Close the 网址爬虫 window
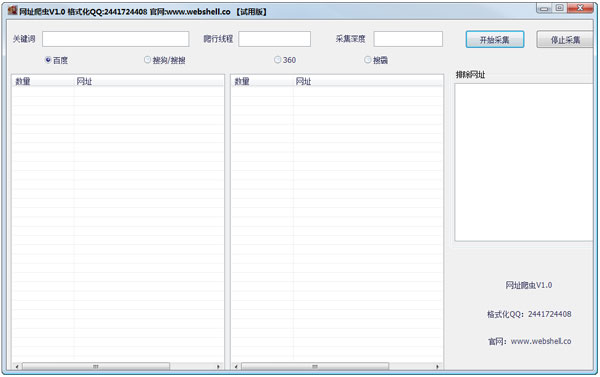This screenshot has width=600, height=377. pyautogui.click(x=580, y=8)
